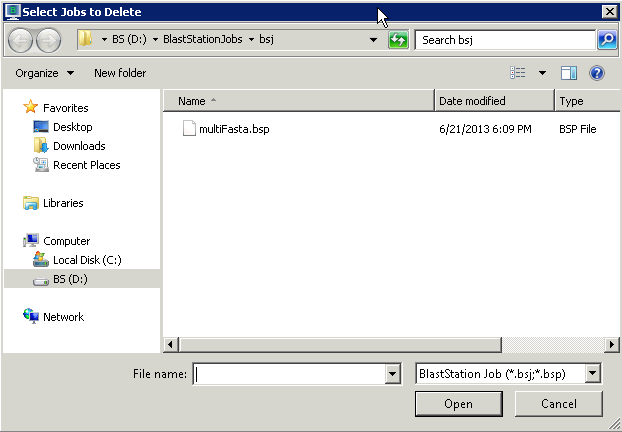Sort by the Name column header
This screenshot has width=622, height=432.
[x=299, y=101]
